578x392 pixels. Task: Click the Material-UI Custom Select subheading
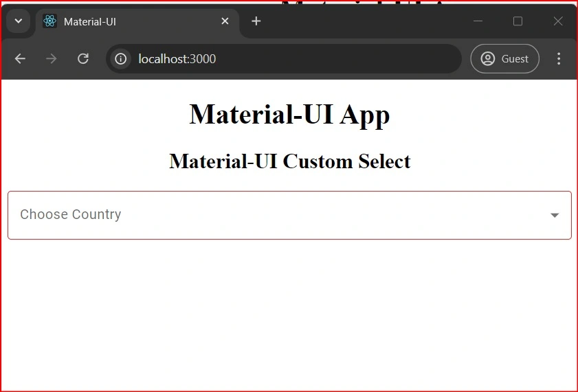(x=290, y=161)
